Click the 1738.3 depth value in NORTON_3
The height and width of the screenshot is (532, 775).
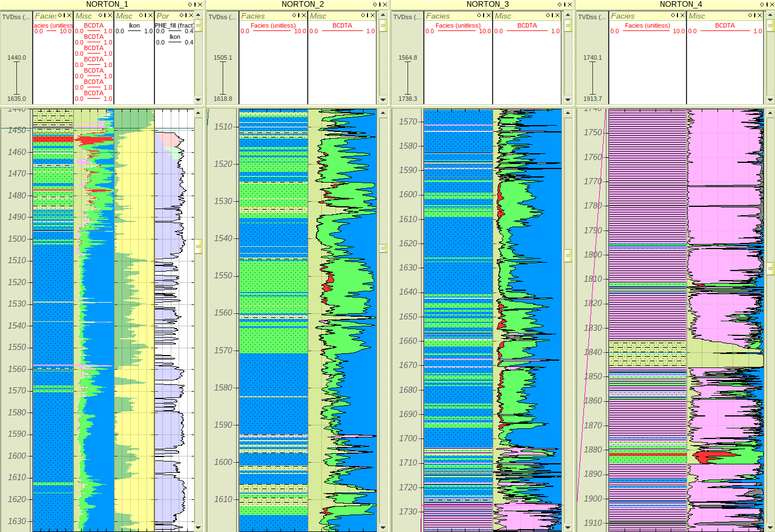pos(408,99)
